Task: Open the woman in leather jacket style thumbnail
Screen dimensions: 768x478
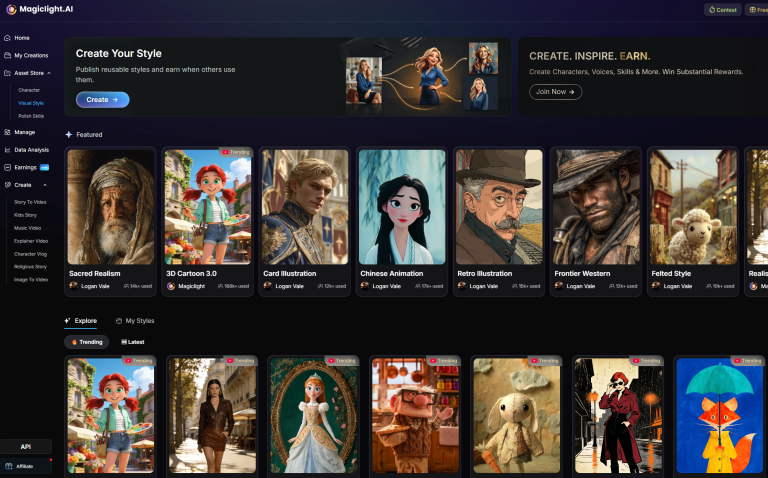Action: [212, 415]
